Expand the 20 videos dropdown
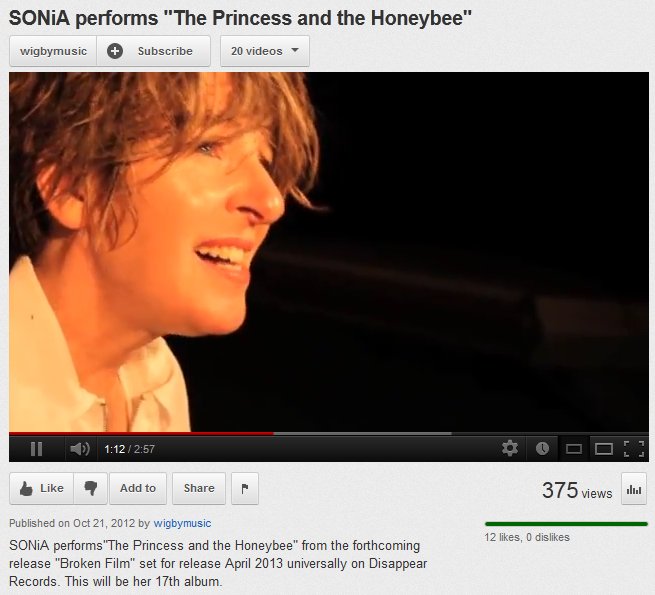Screen dimensions: 655x595 tap(265, 51)
